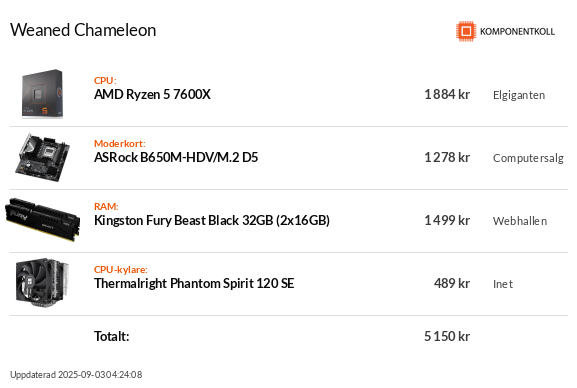Image resolution: width=577 pixels, height=388 pixels.
Task: Click the 1 884 kr CPU price
Action: click(x=447, y=95)
